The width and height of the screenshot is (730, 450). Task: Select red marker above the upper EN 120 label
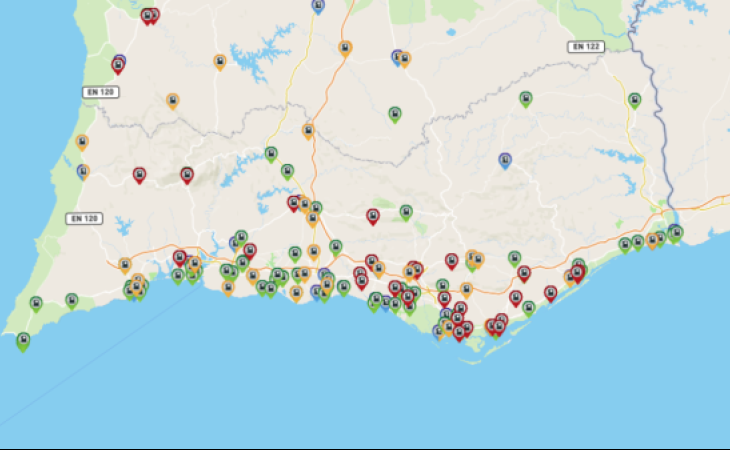pos(118,66)
